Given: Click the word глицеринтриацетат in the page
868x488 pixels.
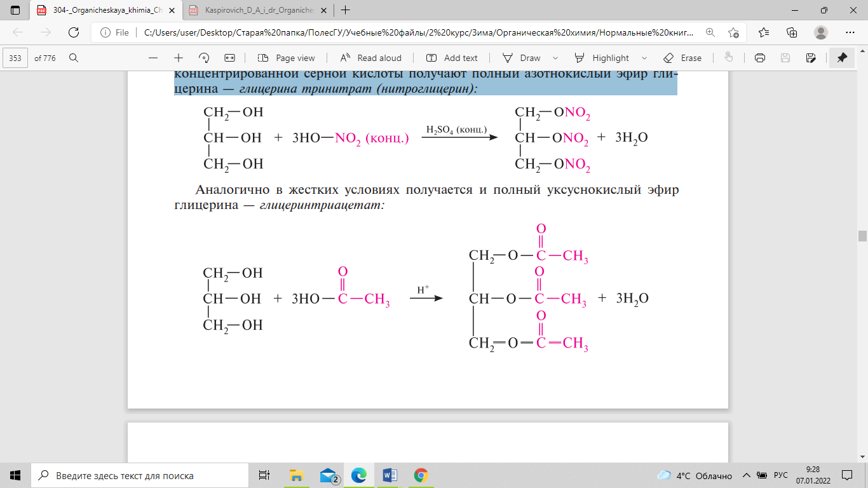Looking at the screenshot, I should 322,206.
